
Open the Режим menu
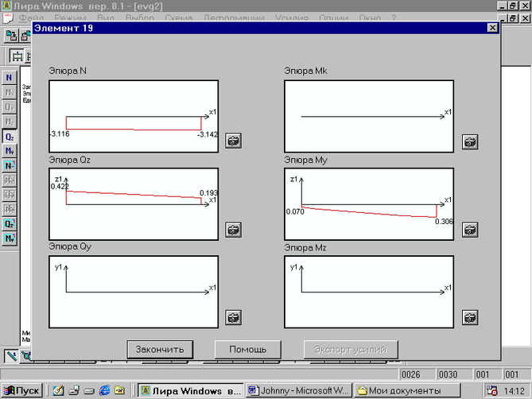click(x=71, y=17)
